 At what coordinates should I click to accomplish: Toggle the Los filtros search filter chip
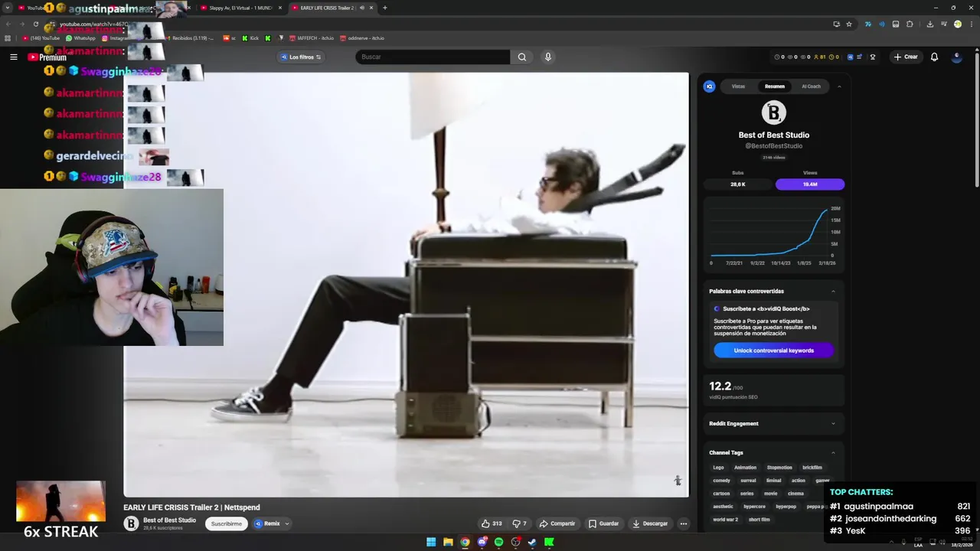(x=301, y=57)
